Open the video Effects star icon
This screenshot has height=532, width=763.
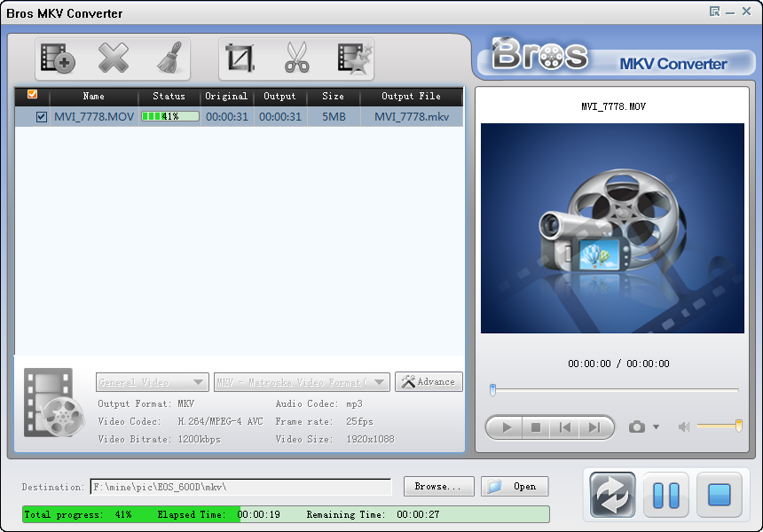(x=355, y=59)
